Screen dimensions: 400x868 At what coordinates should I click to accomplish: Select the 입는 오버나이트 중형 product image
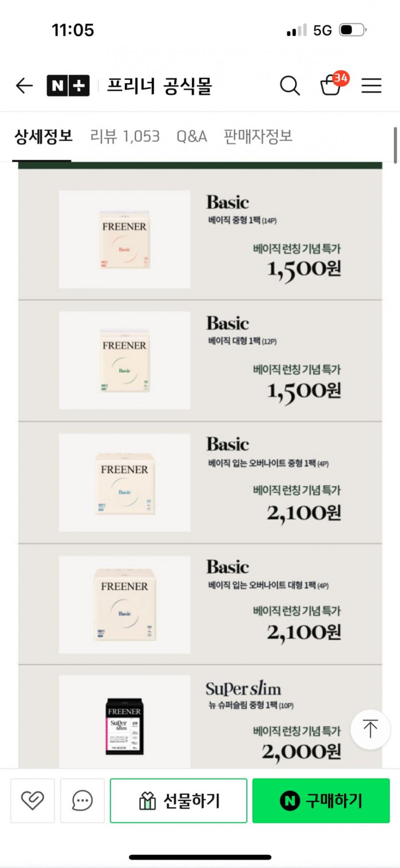[x=125, y=482]
